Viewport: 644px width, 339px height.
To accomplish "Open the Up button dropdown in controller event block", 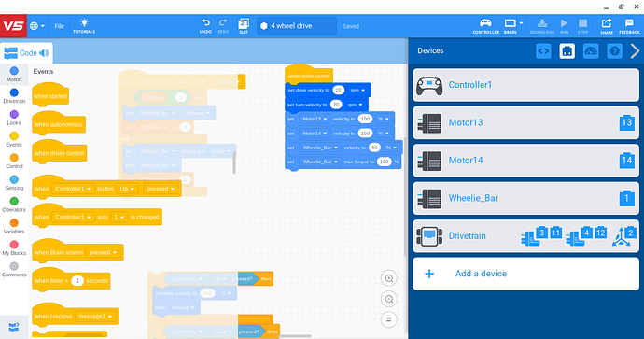I will tap(127, 189).
